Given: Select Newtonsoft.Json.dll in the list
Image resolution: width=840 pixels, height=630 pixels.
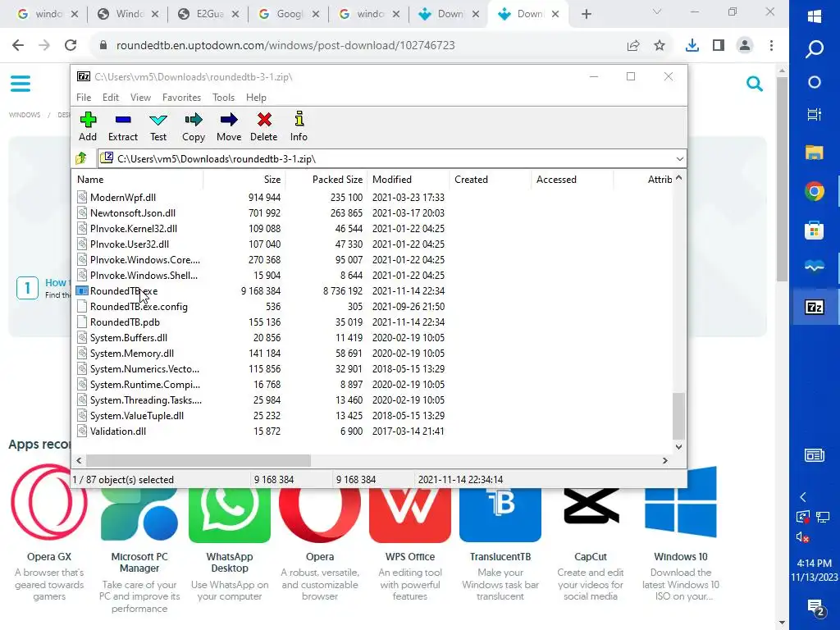Looking at the screenshot, I should (x=132, y=213).
